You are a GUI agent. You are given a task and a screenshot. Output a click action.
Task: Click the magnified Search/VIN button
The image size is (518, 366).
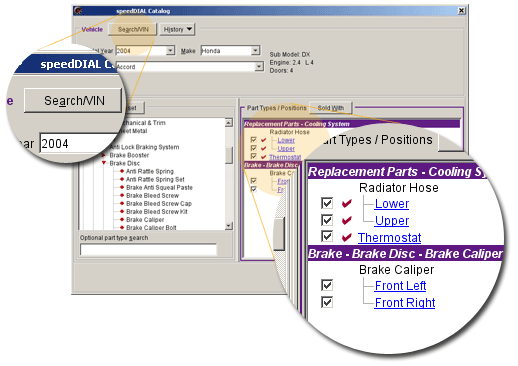pos(73,100)
